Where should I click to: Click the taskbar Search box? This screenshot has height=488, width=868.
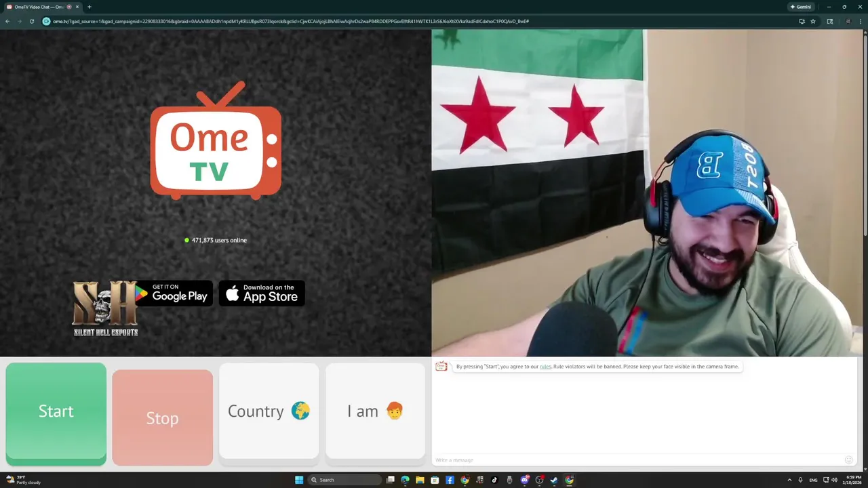[344, 480]
